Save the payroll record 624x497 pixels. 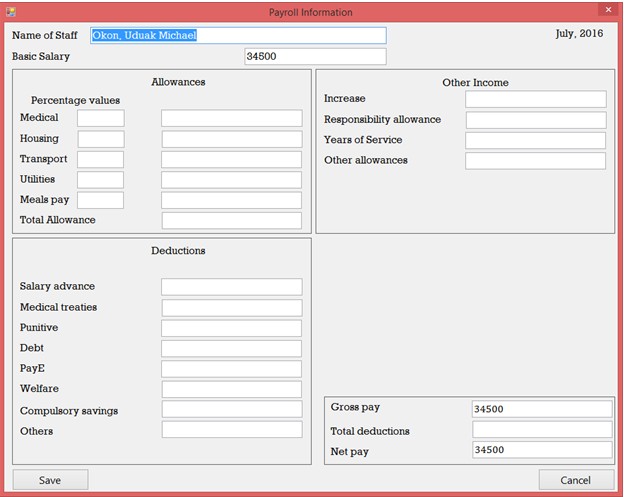[x=50, y=480]
